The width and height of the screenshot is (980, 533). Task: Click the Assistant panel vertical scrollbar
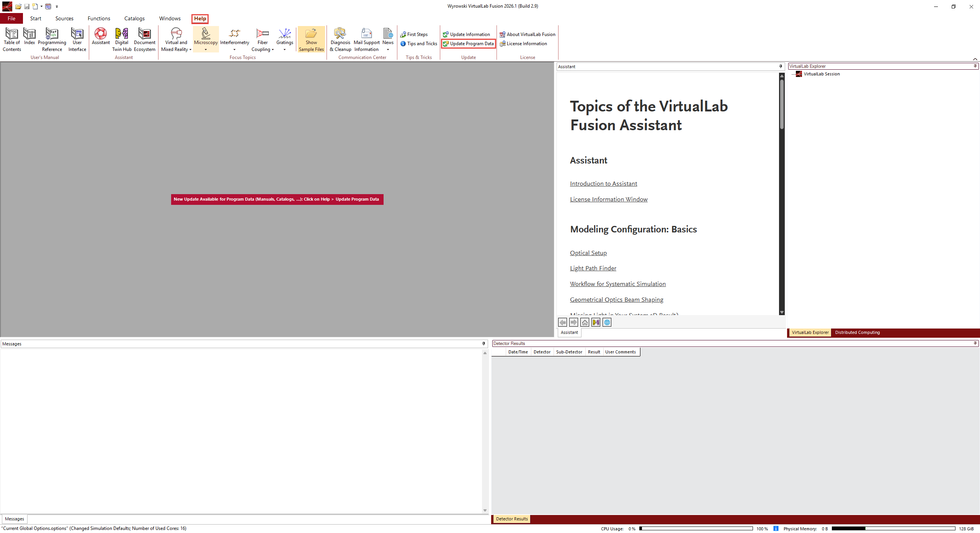tap(782, 105)
